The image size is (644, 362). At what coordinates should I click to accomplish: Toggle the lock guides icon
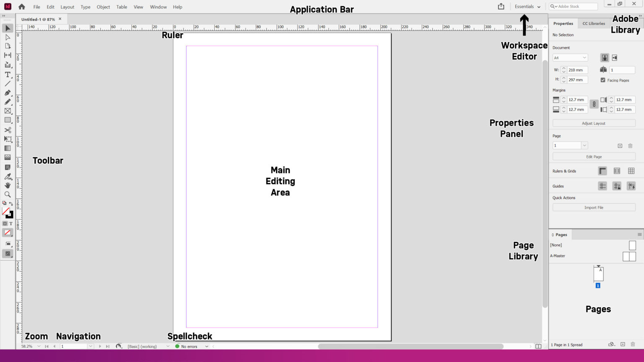pyautogui.click(x=617, y=186)
